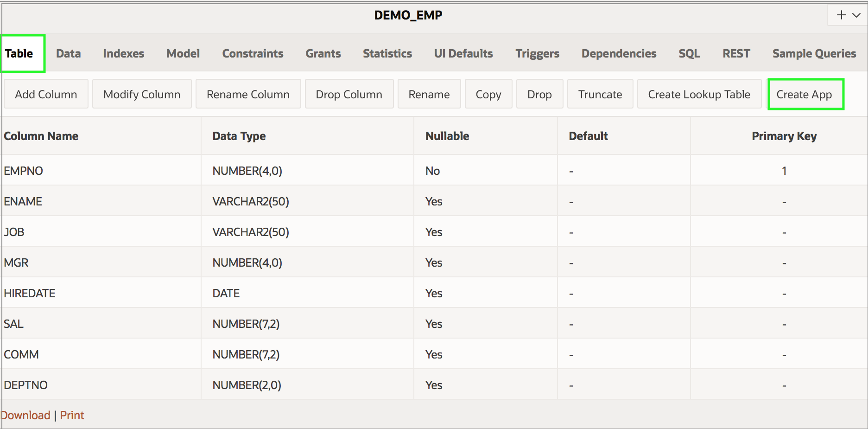Click the Copy table button
The height and width of the screenshot is (429, 868).
point(488,94)
